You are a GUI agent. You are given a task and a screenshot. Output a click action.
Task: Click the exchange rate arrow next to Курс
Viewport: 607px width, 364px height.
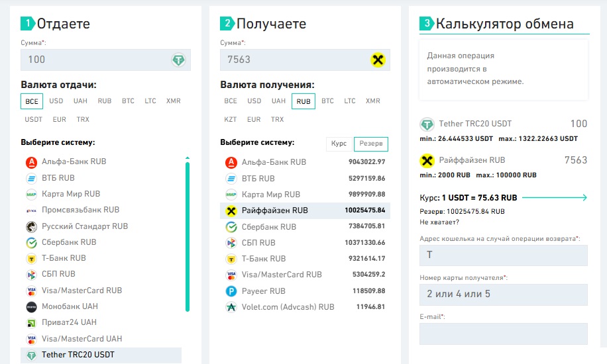pos(555,198)
